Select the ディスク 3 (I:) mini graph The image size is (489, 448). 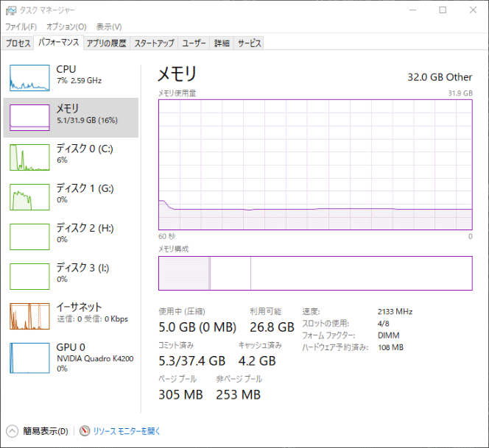tap(29, 277)
